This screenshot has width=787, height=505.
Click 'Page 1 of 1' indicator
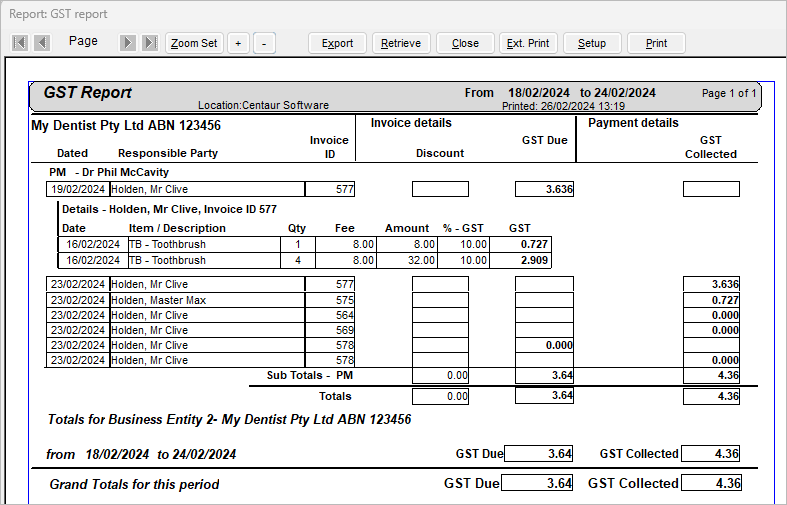[729, 93]
